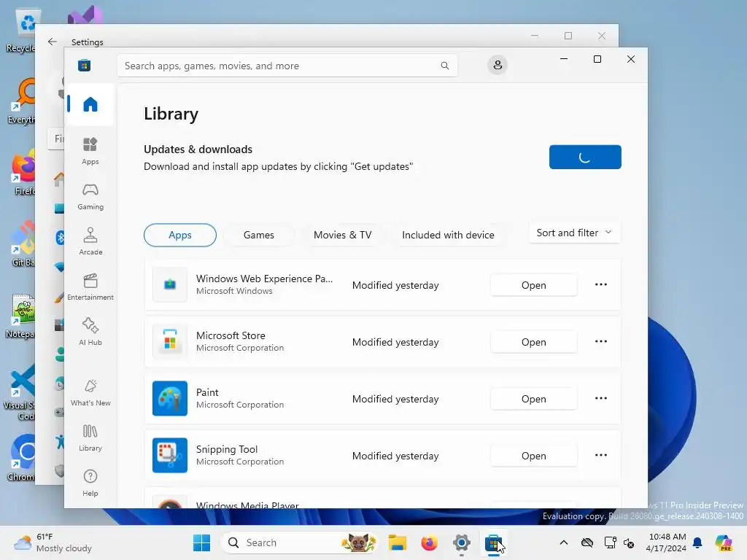Open the Entertainment section in sidebar
Screen dimensions: 747x560
tap(90, 287)
